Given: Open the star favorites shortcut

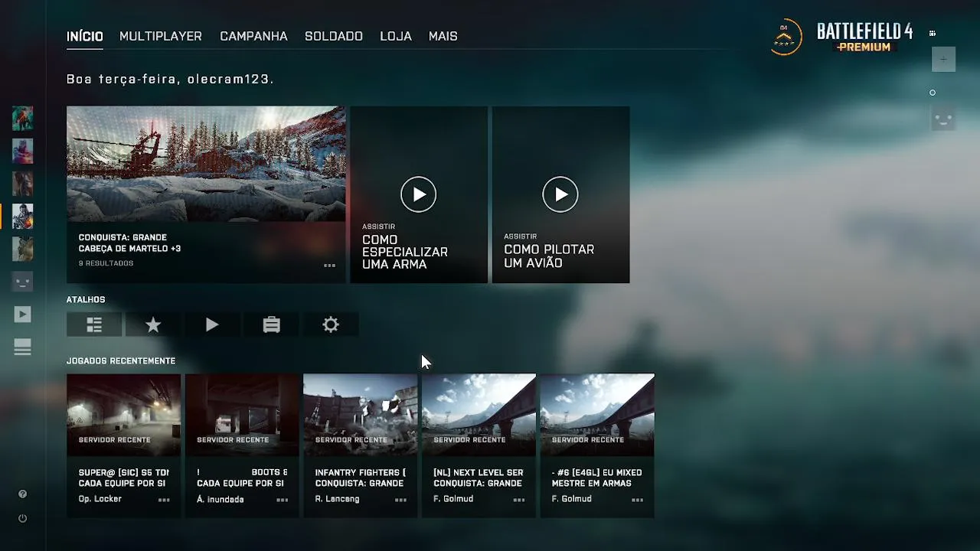Looking at the screenshot, I should 153,325.
